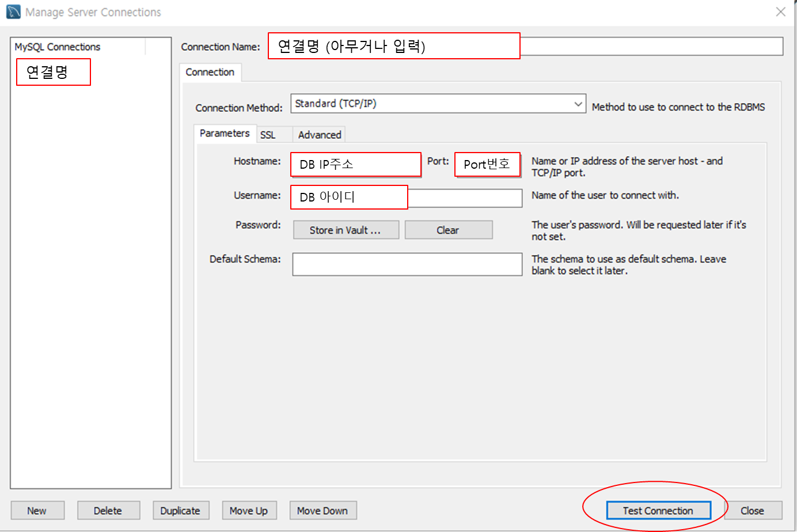797x532 pixels.
Task: Click the Move Up button
Action: click(249, 511)
